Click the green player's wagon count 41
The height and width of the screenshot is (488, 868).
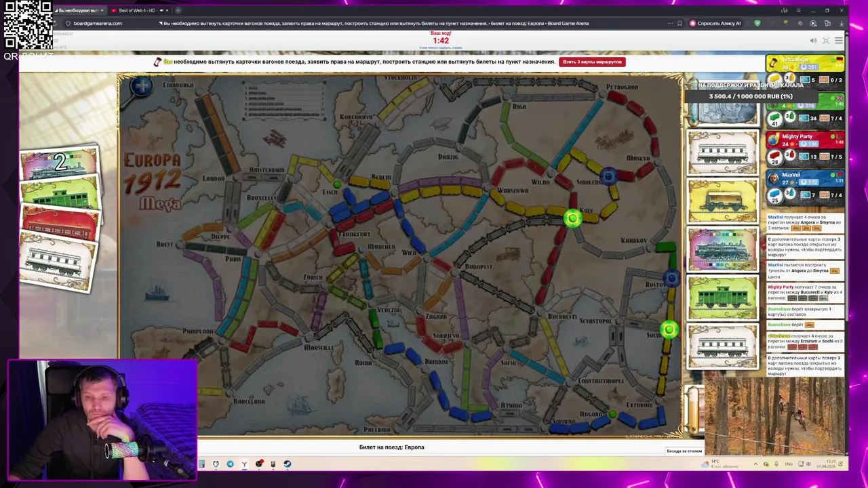(774, 119)
